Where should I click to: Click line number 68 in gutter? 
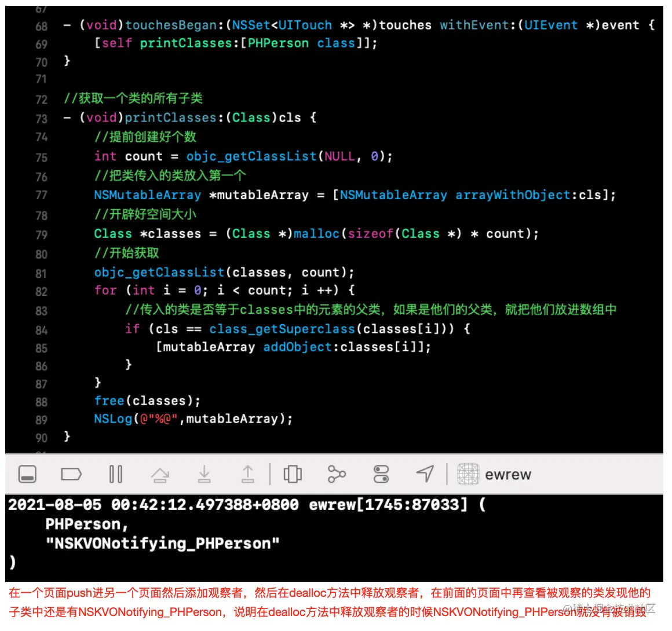pyautogui.click(x=41, y=26)
